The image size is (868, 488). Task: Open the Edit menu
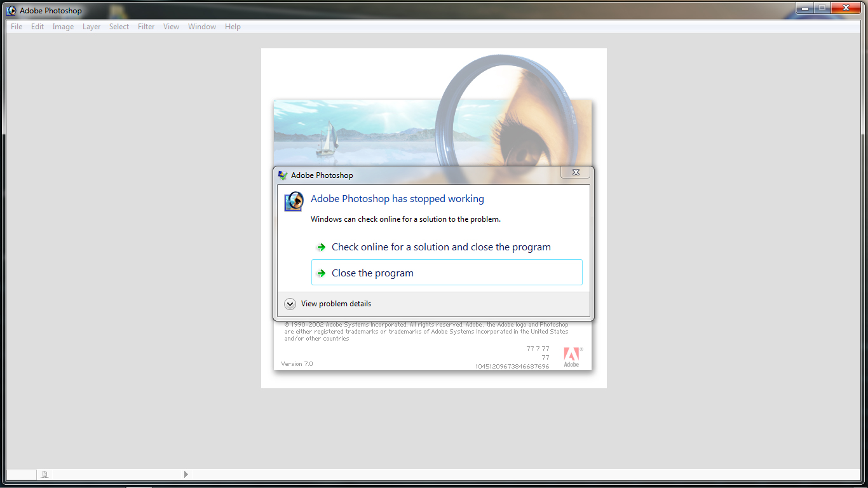[x=37, y=27]
